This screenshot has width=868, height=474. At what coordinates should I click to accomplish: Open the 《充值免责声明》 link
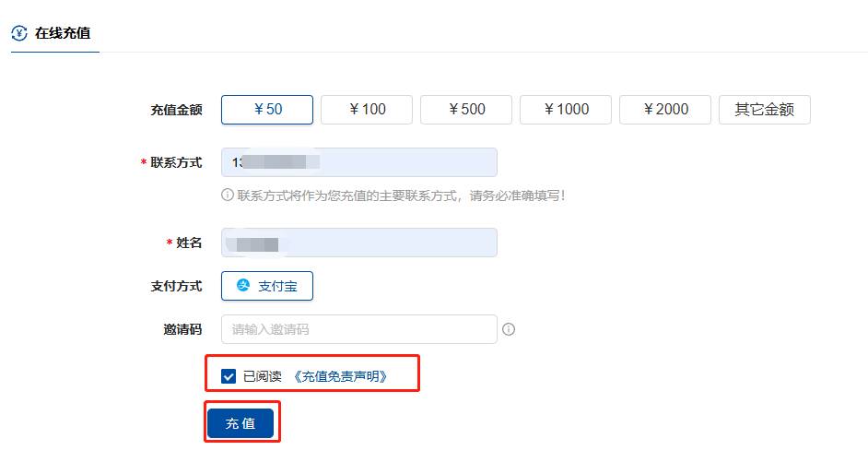click(340, 376)
